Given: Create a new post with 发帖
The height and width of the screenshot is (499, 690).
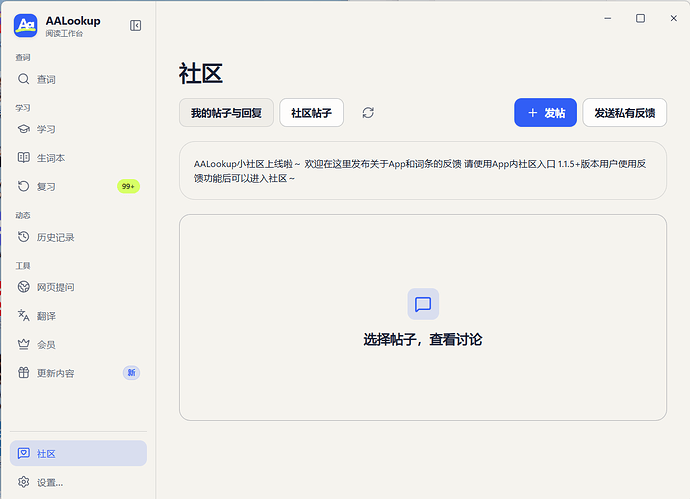Looking at the screenshot, I should (x=545, y=113).
